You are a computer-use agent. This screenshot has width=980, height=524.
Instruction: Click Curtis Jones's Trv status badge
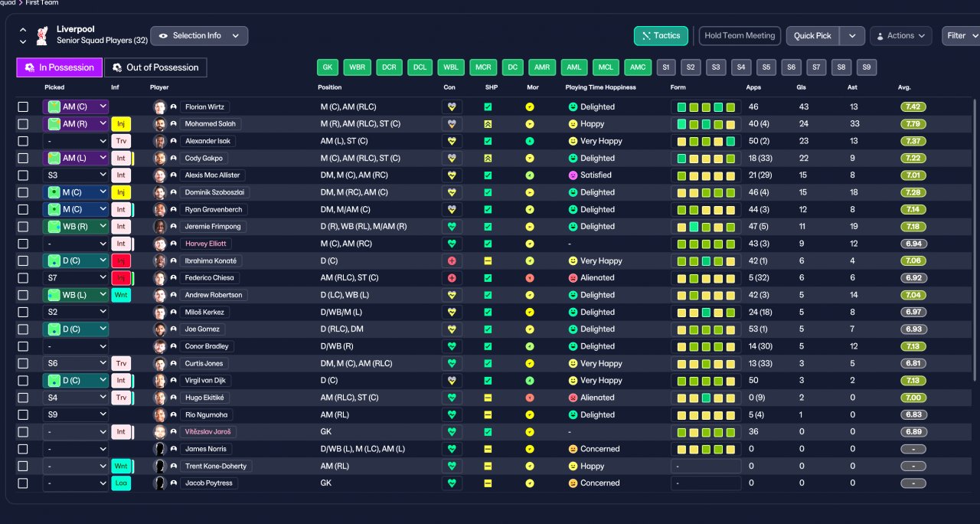click(x=121, y=364)
